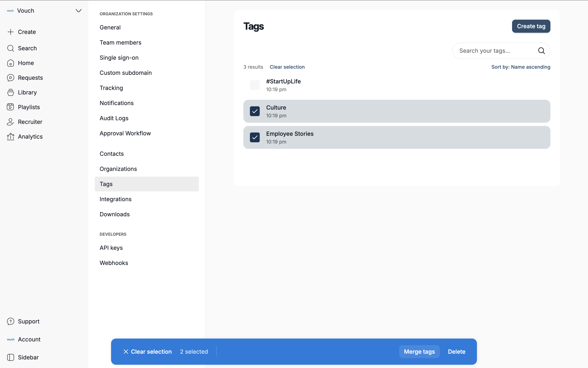
Task: Open the Sort by Name ascending dropdown
Action: pos(521,67)
